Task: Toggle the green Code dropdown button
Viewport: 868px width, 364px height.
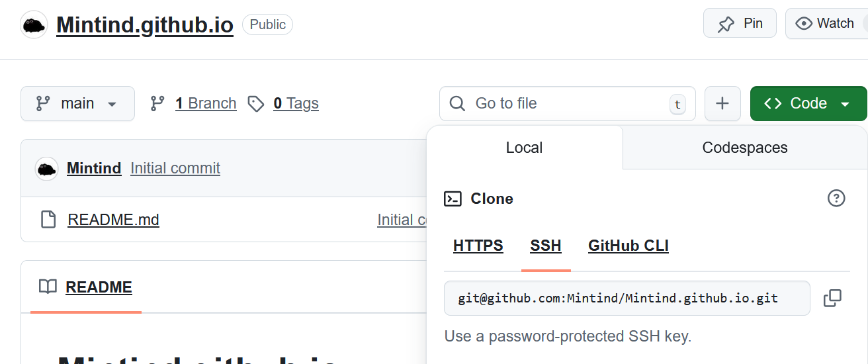Action: pos(808,104)
